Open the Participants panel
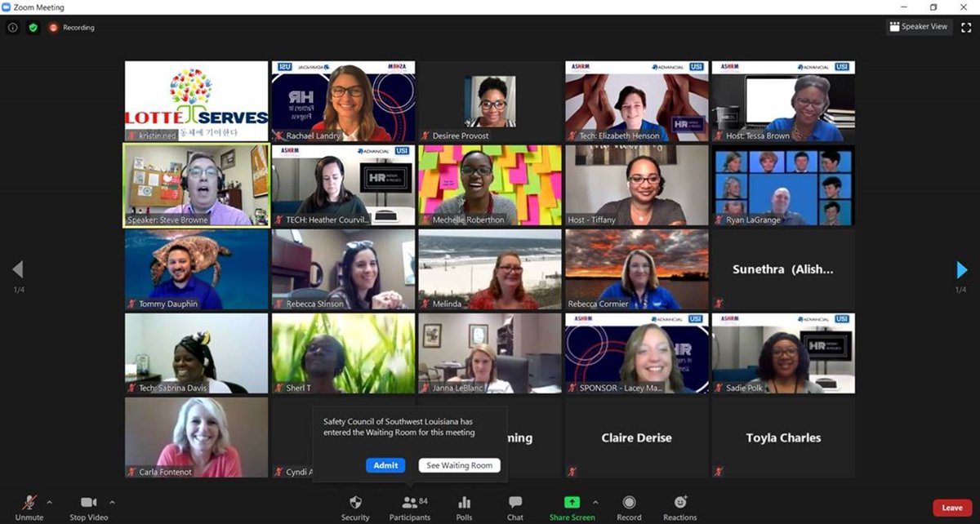Viewport: 980px width, 524px height. click(410, 507)
